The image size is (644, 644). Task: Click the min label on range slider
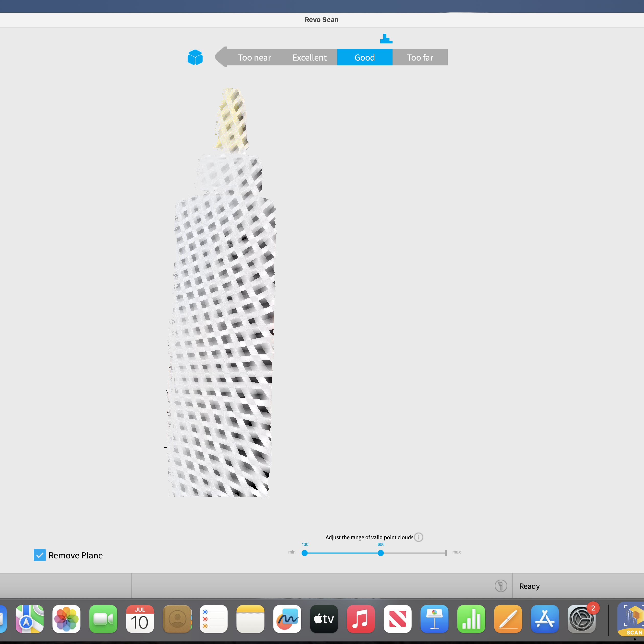tap(292, 552)
